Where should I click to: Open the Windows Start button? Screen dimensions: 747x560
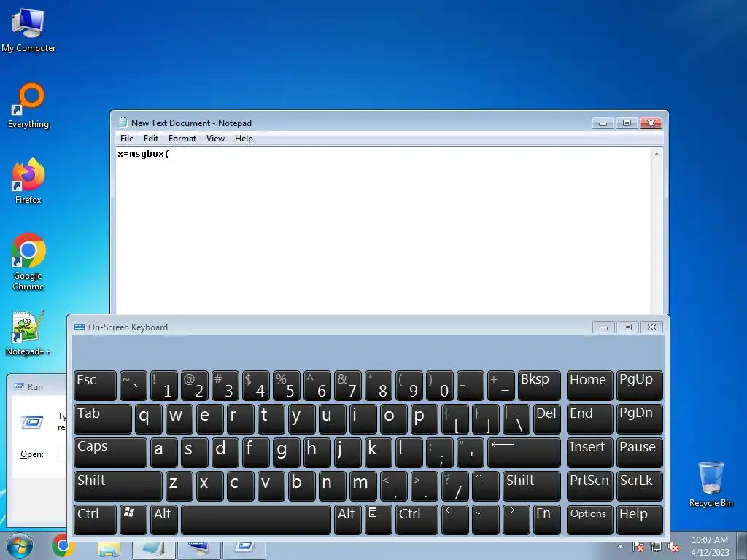click(x=20, y=545)
